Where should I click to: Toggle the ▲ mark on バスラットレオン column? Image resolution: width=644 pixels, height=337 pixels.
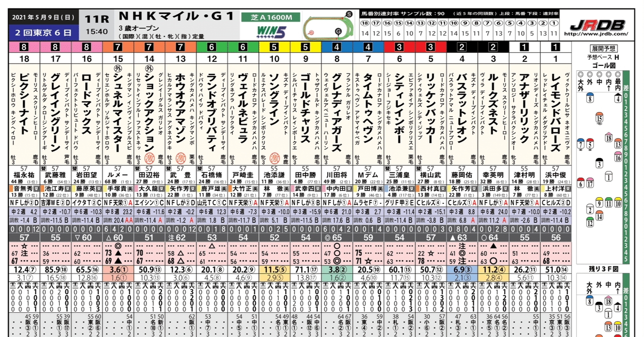click(453, 237)
